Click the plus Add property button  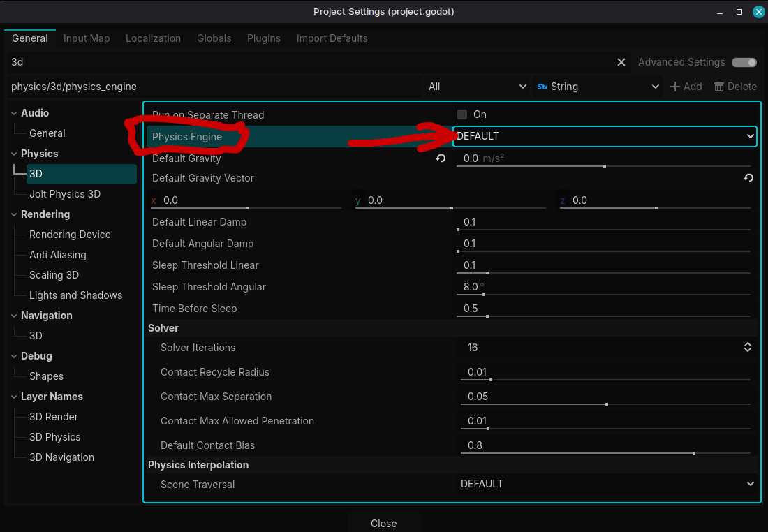pyautogui.click(x=686, y=87)
